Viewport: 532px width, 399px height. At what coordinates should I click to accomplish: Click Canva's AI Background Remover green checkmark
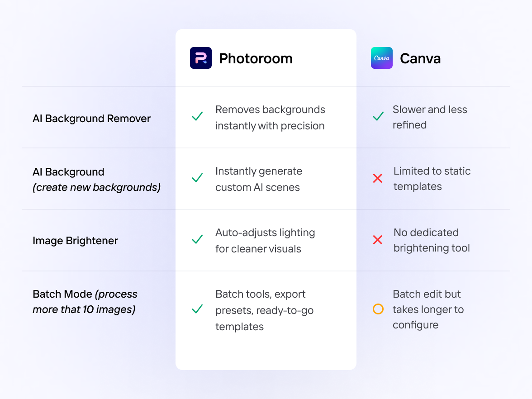pyautogui.click(x=378, y=117)
